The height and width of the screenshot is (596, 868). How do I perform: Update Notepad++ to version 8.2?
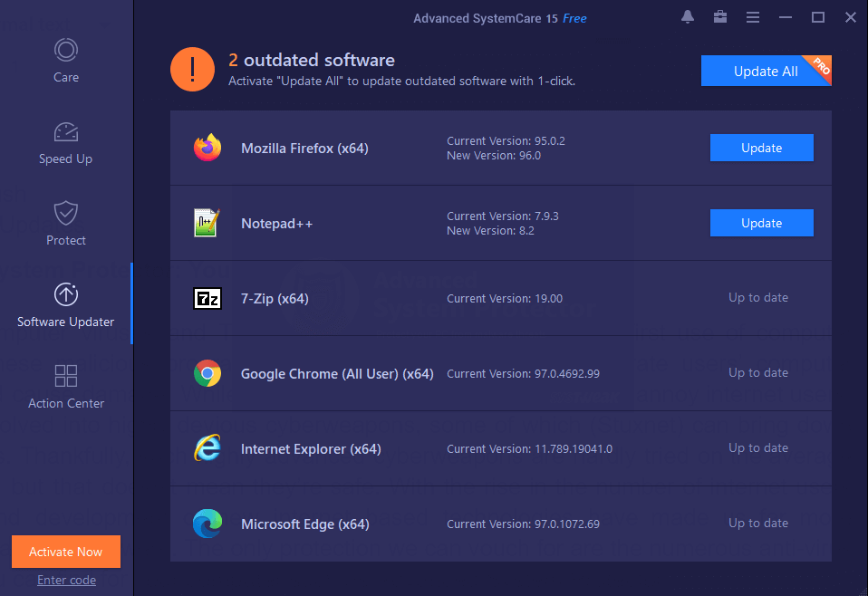point(762,223)
